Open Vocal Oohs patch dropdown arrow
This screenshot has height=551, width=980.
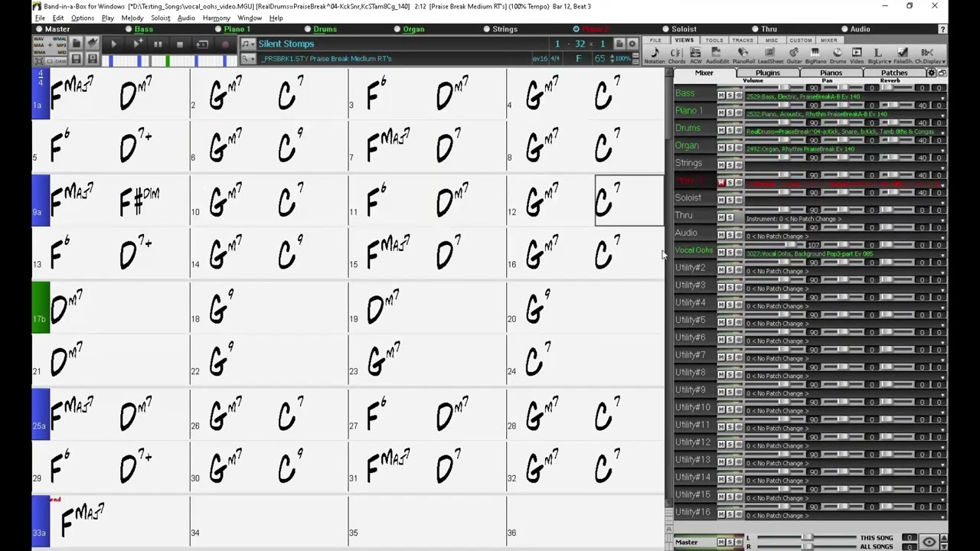tap(942, 256)
